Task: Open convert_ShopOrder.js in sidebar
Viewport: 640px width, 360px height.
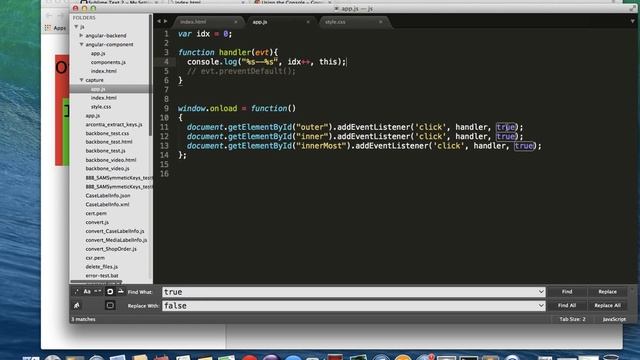Action: click(111, 249)
